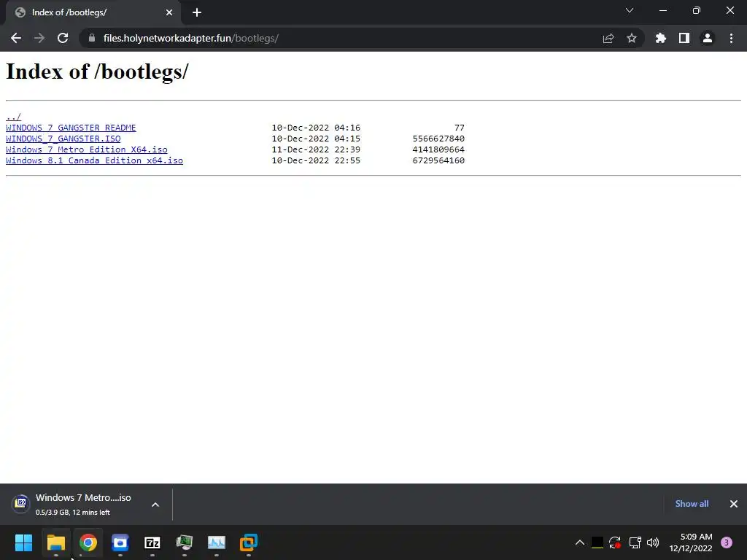Open the volume control speaker icon
The height and width of the screenshot is (560, 747).
653,542
